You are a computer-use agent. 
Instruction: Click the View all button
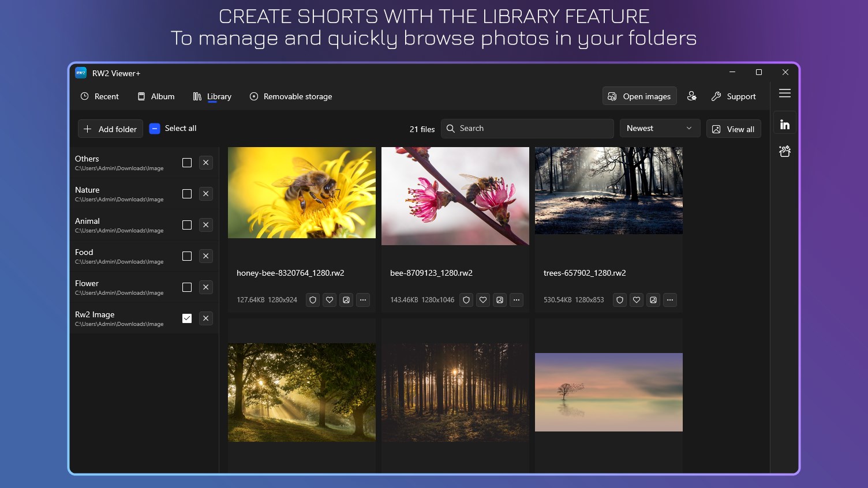pos(734,129)
